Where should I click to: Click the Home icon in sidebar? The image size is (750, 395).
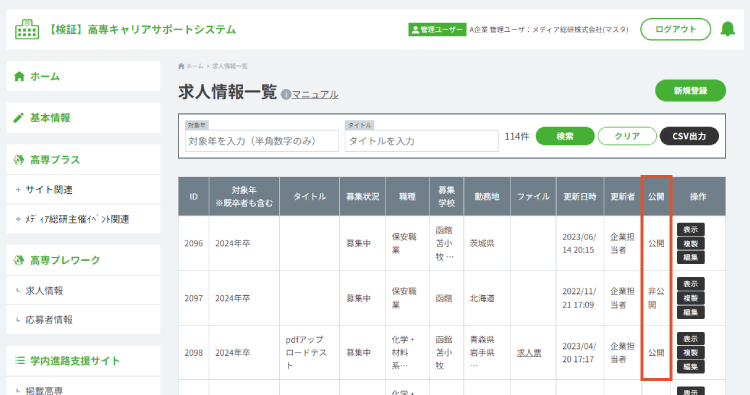[19, 76]
